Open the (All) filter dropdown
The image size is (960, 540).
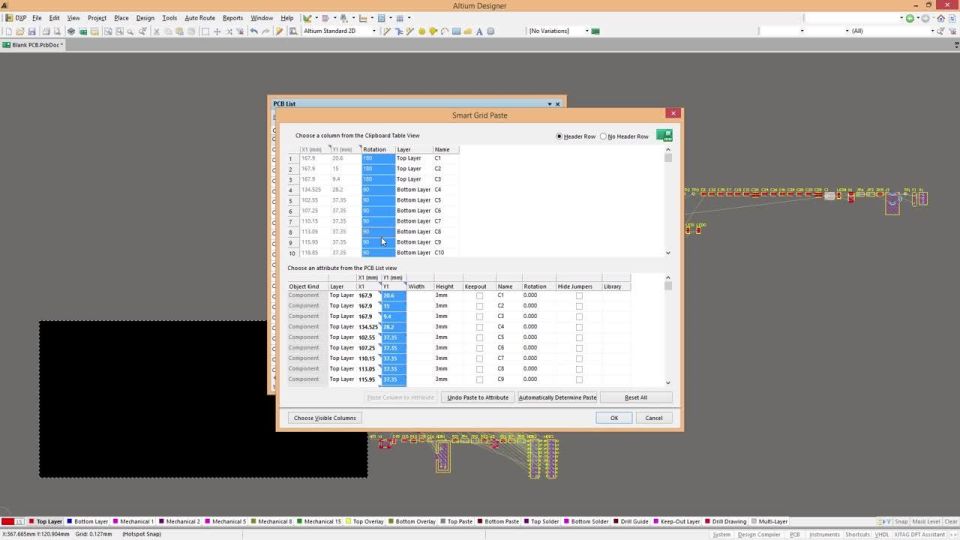click(x=932, y=31)
